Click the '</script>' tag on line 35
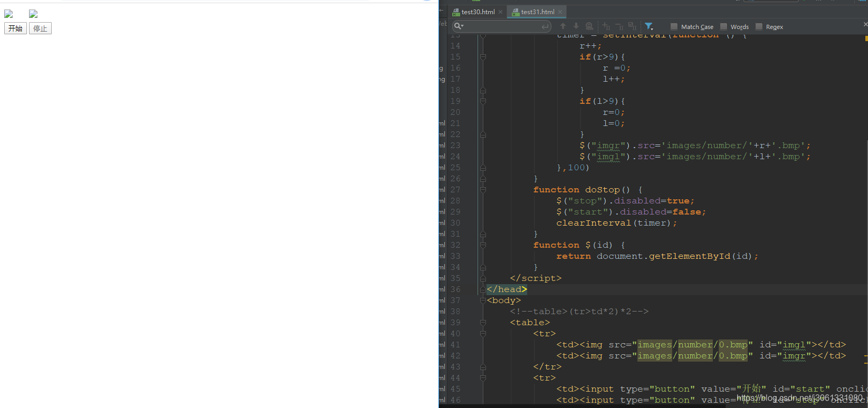The image size is (868, 408). coord(536,278)
